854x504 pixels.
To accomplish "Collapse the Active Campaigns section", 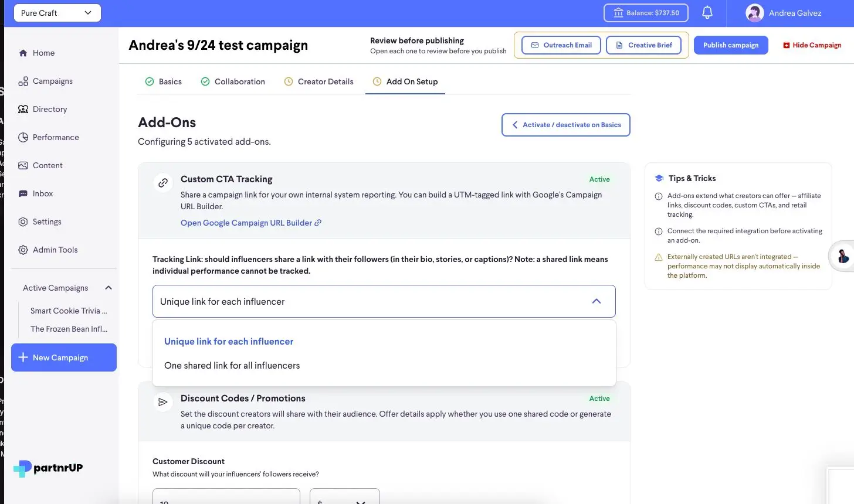I will (x=109, y=288).
